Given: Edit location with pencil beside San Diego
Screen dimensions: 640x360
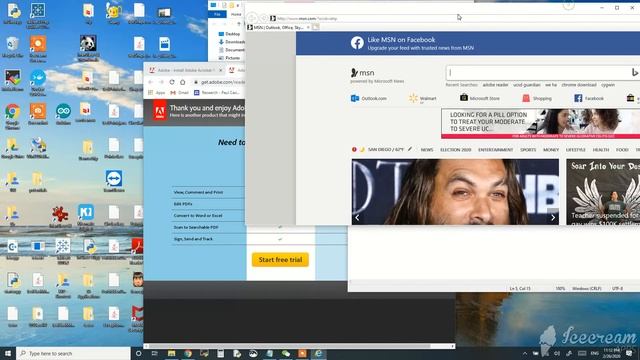Looking at the screenshot, I should click(410, 149).
